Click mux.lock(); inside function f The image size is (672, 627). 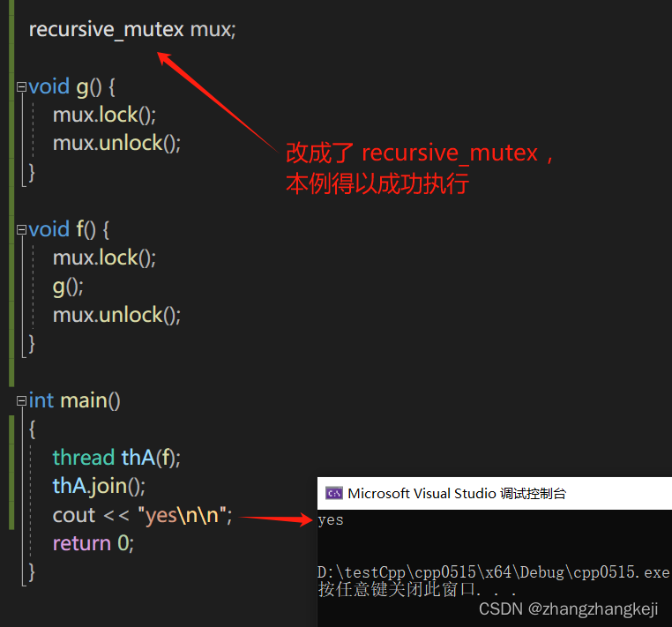tap(104, 258)
